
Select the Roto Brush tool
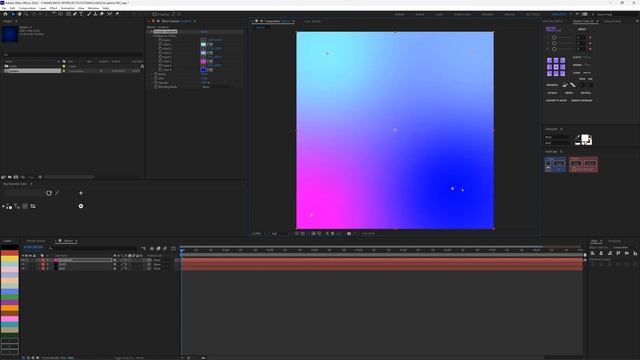click(109, 14)
